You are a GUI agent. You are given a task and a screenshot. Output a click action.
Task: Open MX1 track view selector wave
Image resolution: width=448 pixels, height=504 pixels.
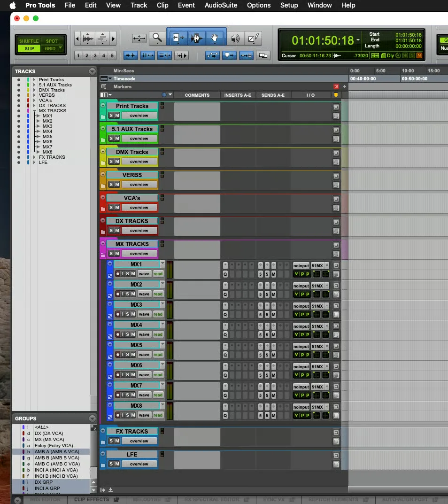tap(144, 274)
